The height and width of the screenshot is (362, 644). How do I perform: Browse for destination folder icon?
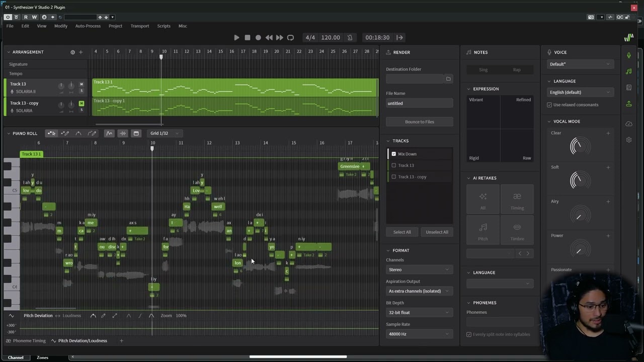pos(448,79)
